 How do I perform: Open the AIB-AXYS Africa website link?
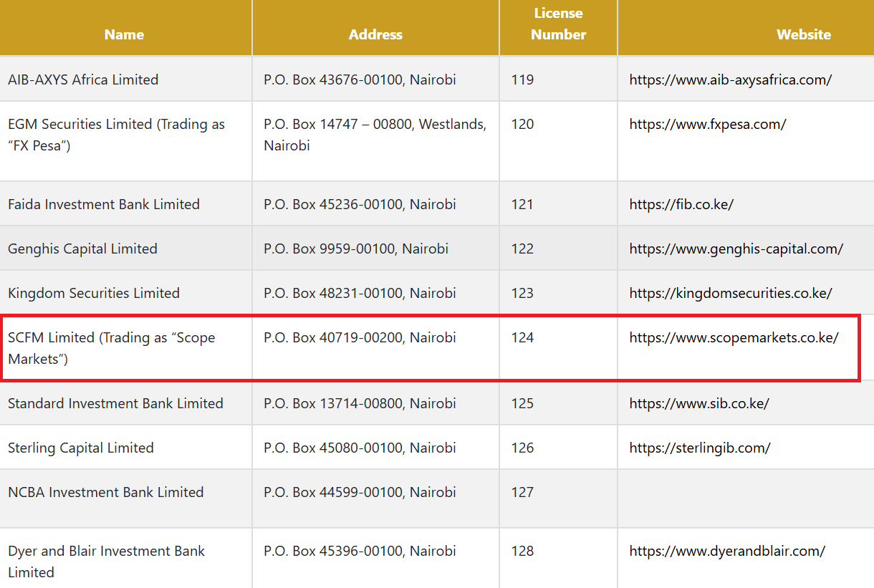pyautogui.click(x=730, y=79)
